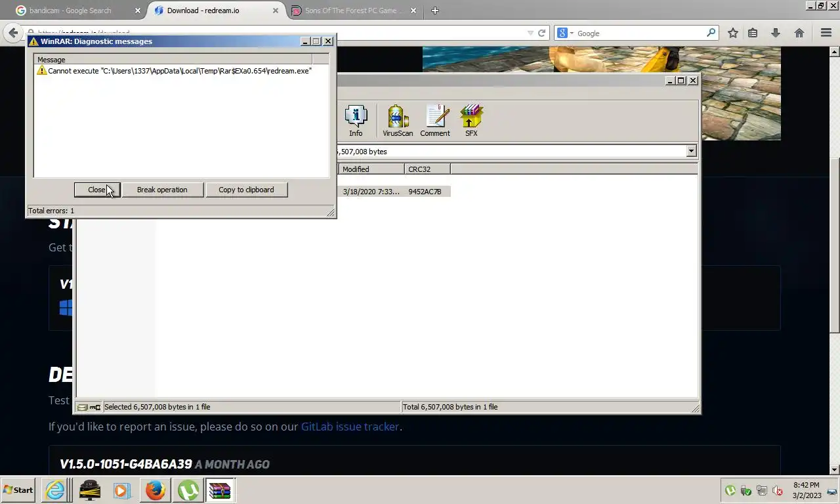Go to the Firefox home page icon
840x504 pixels.
[x=799, y=33]
